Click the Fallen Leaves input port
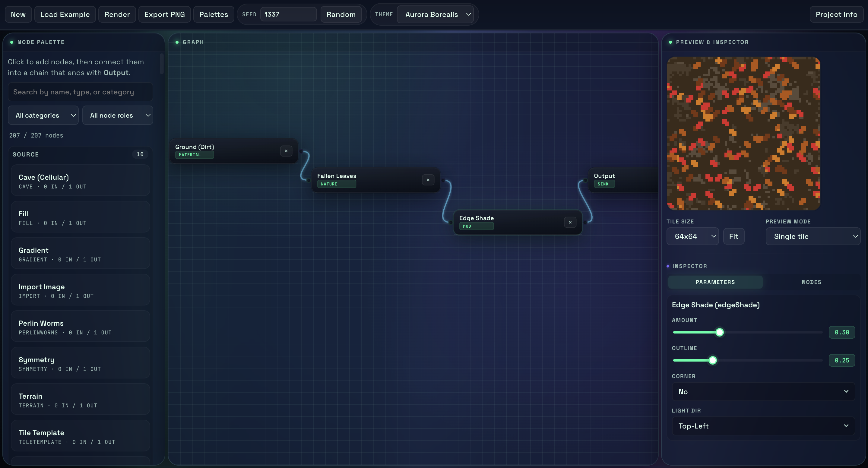Viewport: 868px width, 468px height. (309, 180)
